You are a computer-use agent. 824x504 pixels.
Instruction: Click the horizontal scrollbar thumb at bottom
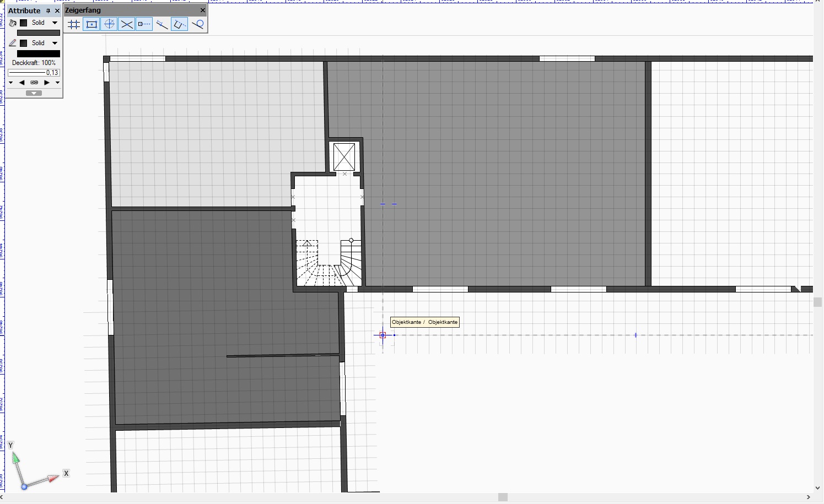click(503, 497)
